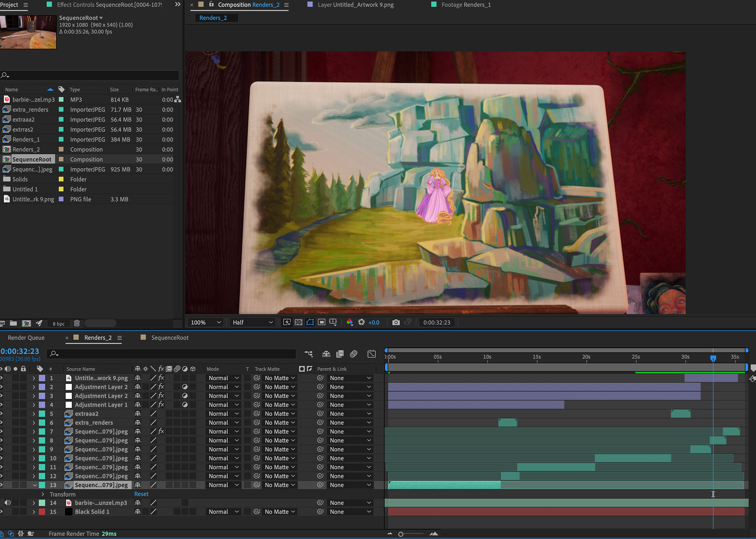Switch to the Effect Controls SequenceRoot tab
Image resolution: width=756 pixels, height=539 pixels.
(x=109, y=5)
